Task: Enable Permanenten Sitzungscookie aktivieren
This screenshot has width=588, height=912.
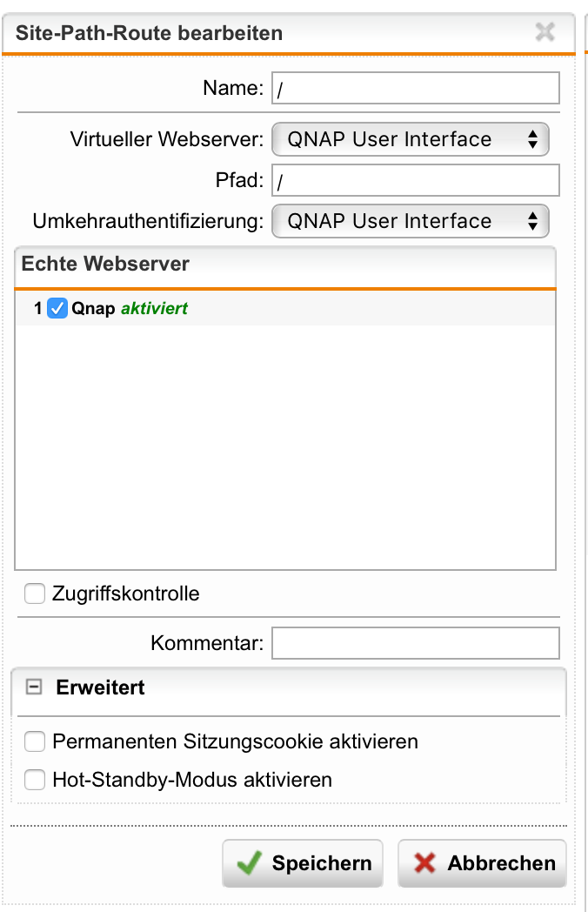Action: coord(35,742)
